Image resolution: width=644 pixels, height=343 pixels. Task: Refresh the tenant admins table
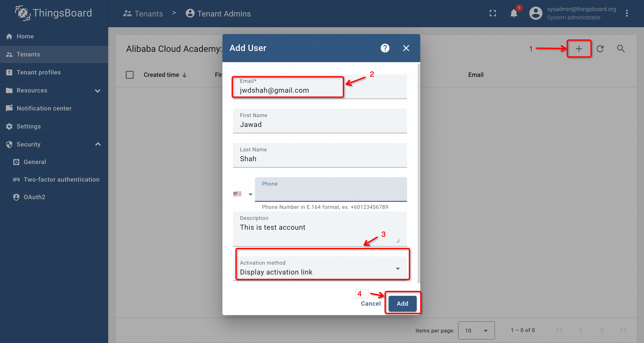coord(600,49)
